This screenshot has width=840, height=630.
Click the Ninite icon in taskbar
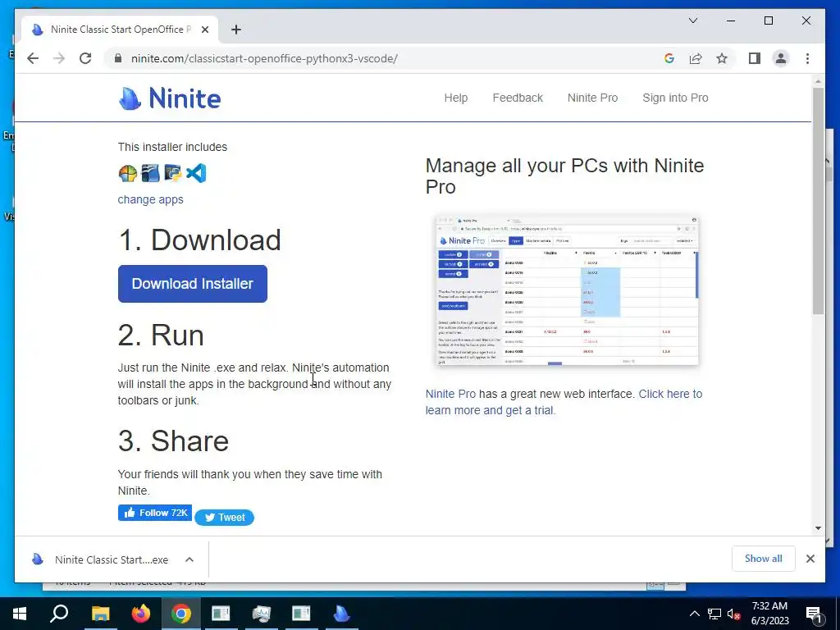pos(341,614)
